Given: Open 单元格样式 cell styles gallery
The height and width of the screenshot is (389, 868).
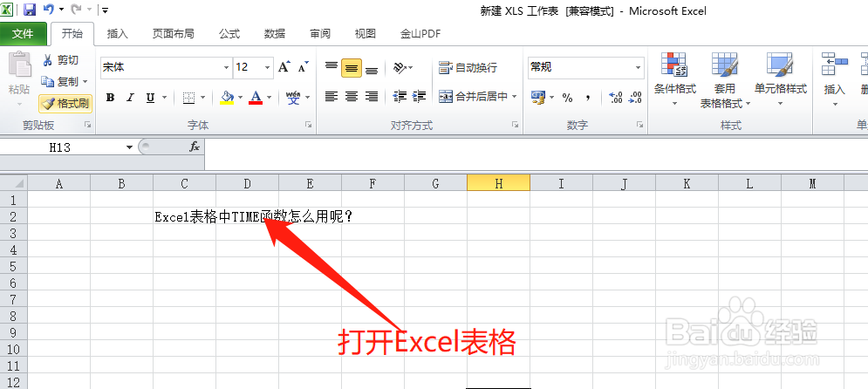Looking at the screenshot, I should [x=781, y=80].
